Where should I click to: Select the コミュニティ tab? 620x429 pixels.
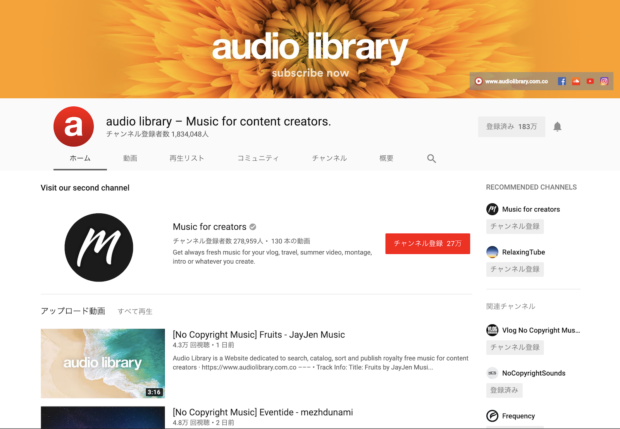(258, 158)
